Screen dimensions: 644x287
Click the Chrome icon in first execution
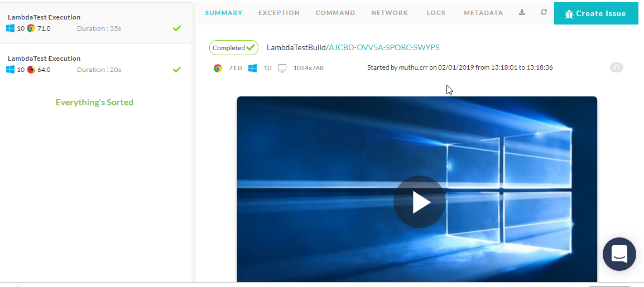[x=31, y=28]
